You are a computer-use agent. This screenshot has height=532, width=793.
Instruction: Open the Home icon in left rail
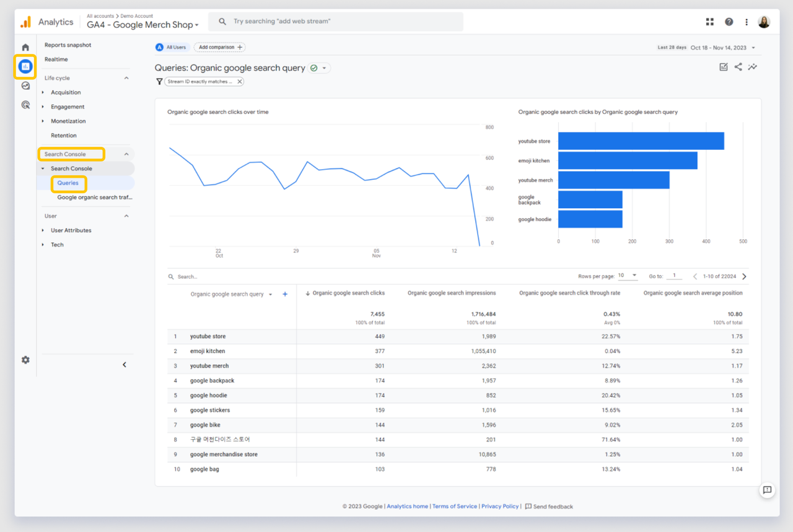25,47
